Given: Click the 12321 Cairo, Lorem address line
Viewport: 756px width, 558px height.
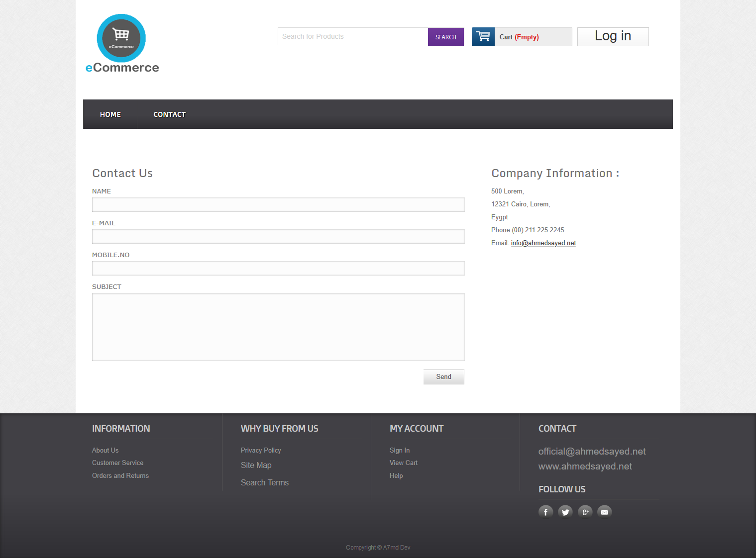Looking at the screenshot, I should click(x=521, y=204).
